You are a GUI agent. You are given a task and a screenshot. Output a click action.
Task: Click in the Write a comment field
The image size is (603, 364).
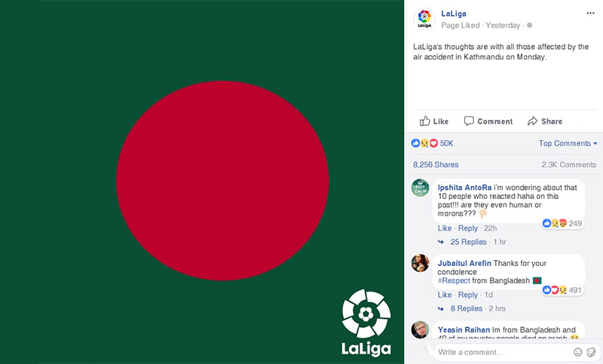coord(503,352)
